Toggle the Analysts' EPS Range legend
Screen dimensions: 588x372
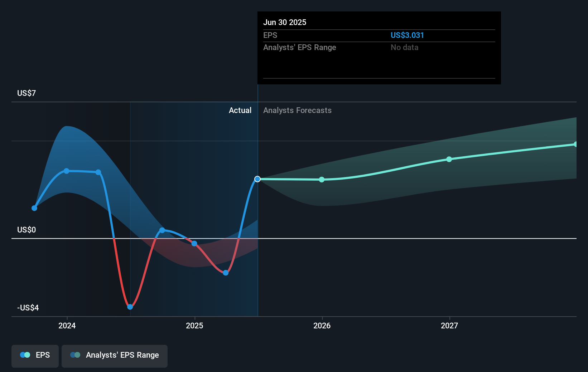(115, 356)
